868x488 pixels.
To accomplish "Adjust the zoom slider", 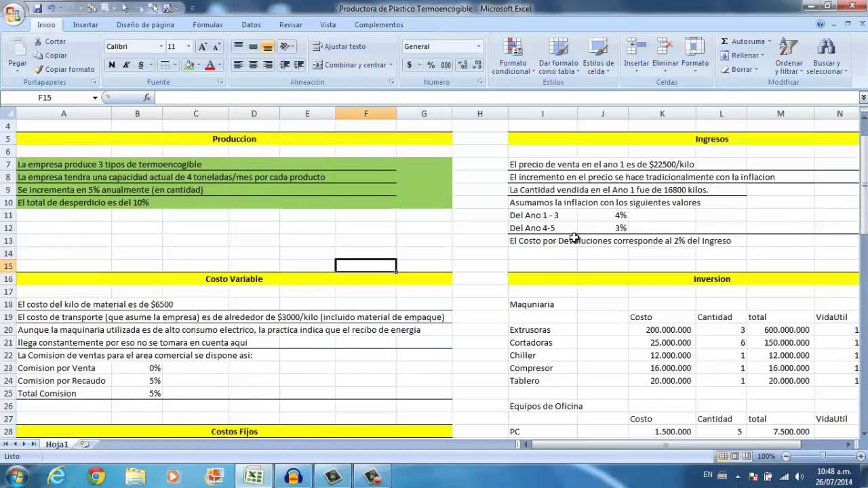I will 823,456.
